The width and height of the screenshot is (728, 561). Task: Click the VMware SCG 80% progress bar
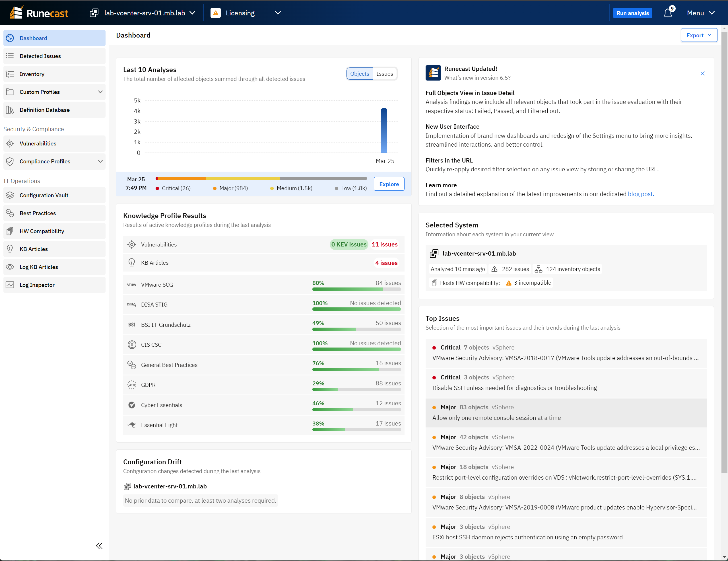(356, 289)
